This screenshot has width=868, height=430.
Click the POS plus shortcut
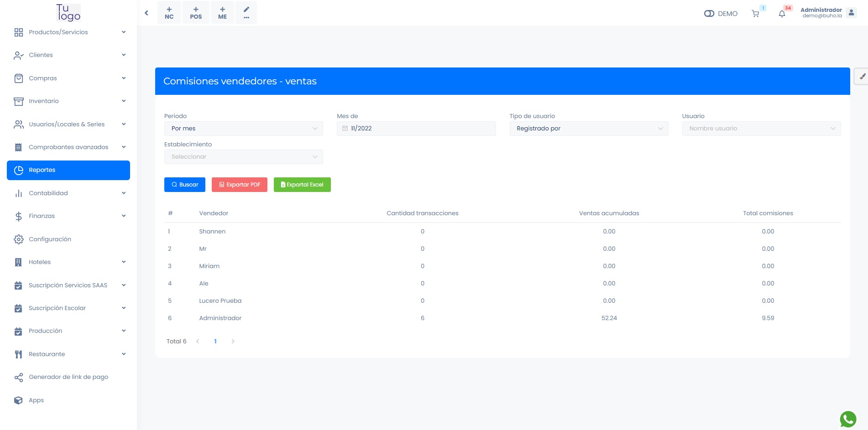[x=196, y=12]
